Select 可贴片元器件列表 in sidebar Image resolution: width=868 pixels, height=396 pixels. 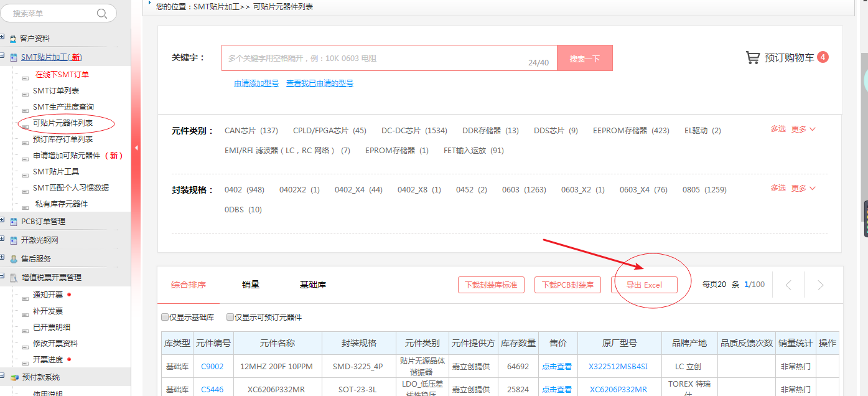point(63,123)
